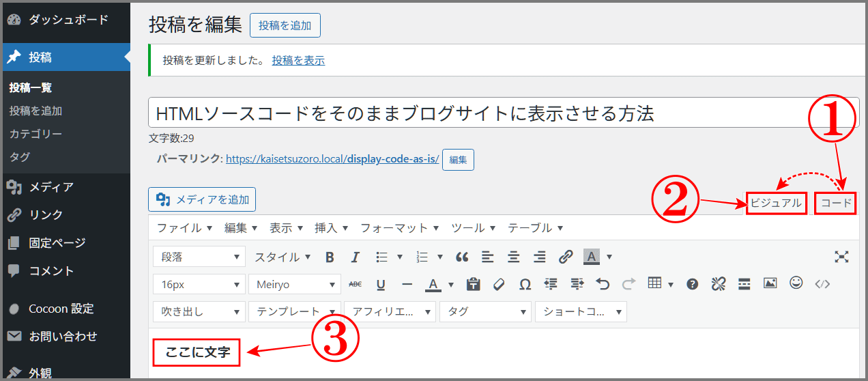Edit the post title field

(x=504, y=113)
